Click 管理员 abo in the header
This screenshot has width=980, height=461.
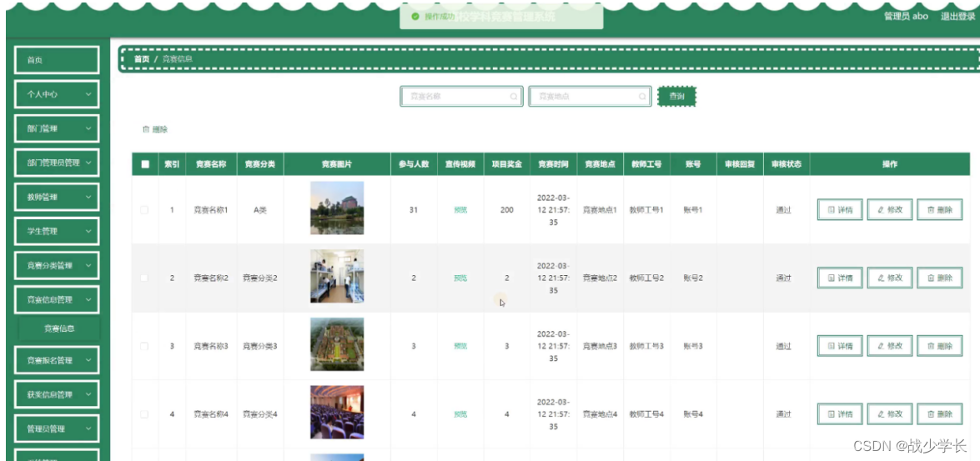(x=906, y=16)
